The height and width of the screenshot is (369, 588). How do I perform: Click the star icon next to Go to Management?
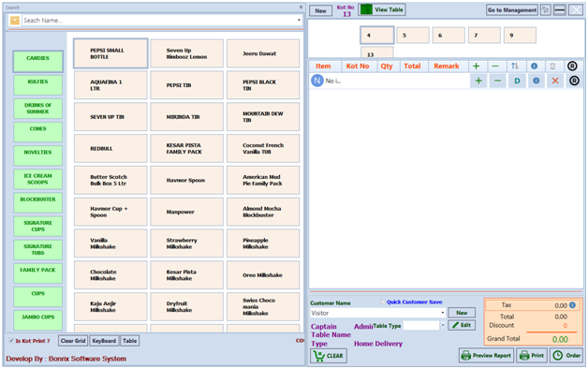pos(546,10)
